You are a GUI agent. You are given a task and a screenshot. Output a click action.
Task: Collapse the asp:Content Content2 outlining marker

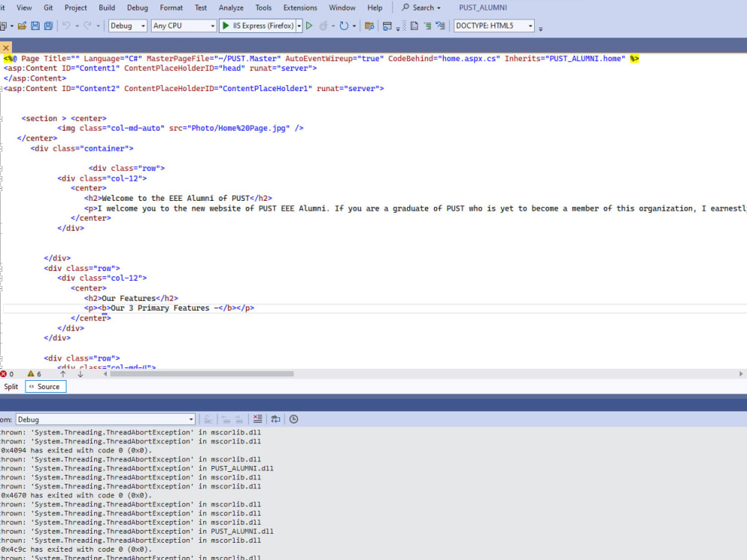pyautogui.click(x=1, y=89)
